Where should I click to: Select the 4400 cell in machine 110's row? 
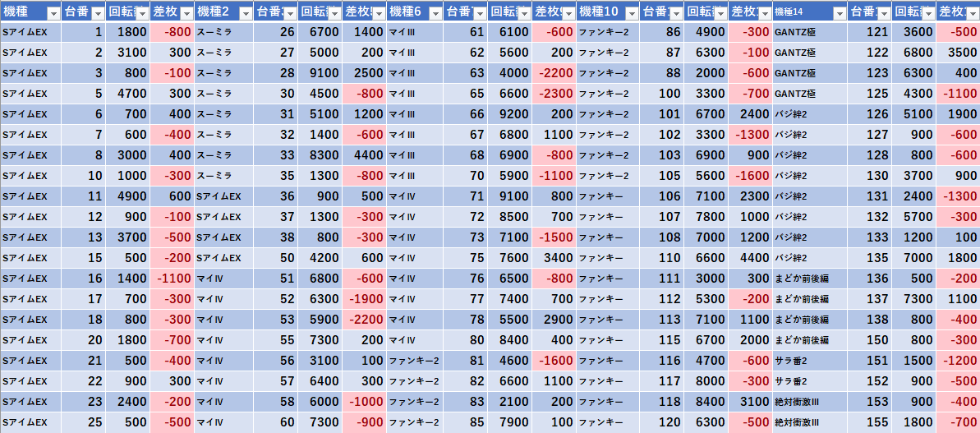point(750,258)
